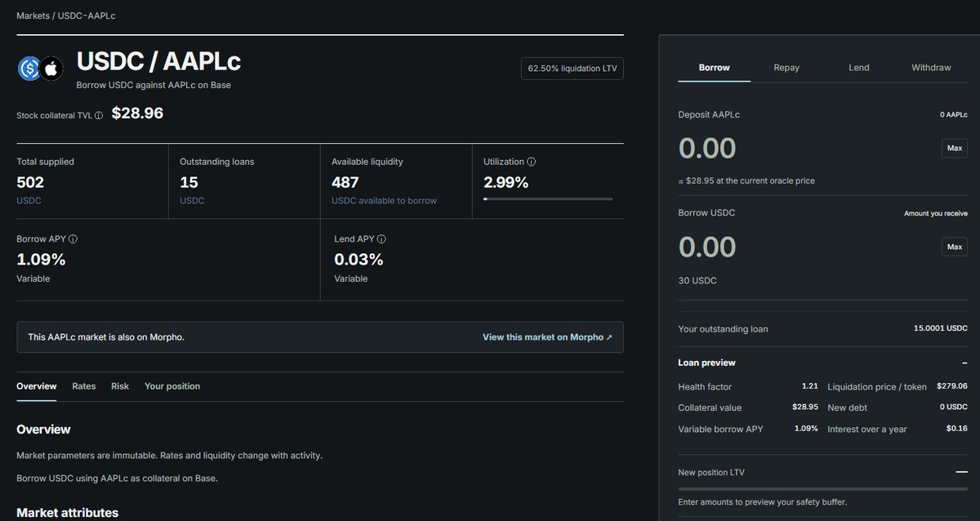Click the Lend APY info icon

pyautogui.click(x=381, y=239)
